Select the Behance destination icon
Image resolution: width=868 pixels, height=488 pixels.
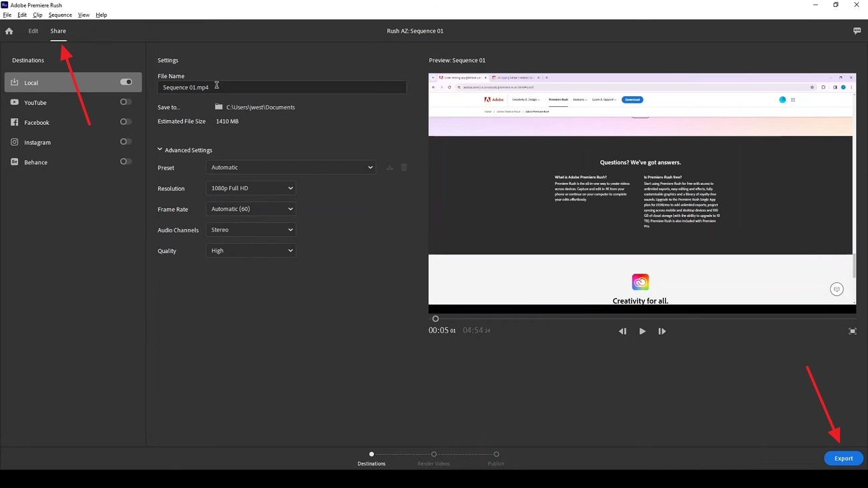(14, 162)
